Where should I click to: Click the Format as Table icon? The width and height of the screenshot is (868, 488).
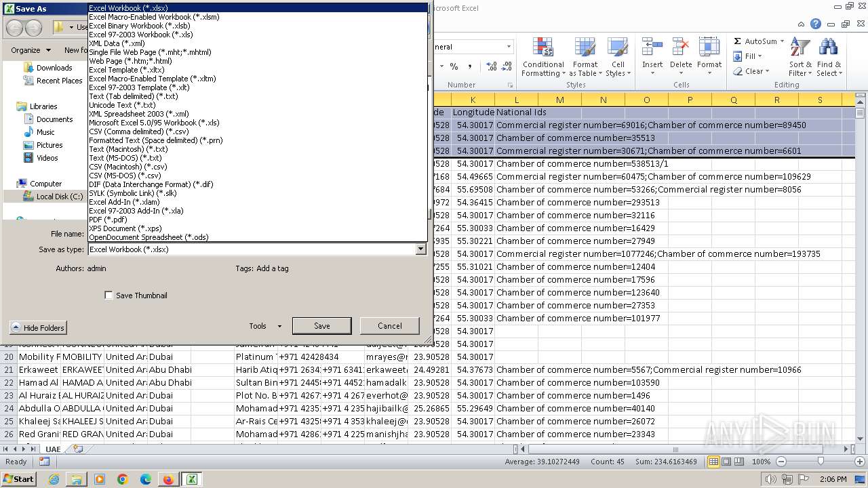point(585,57)
